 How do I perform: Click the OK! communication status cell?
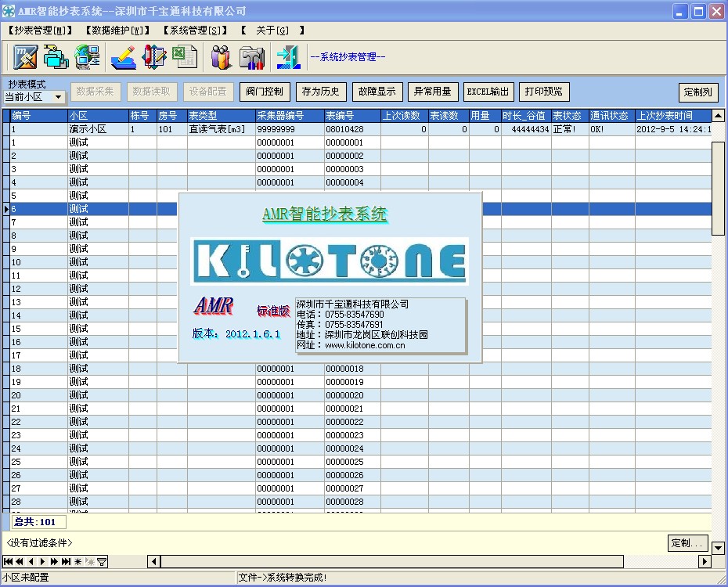pyautogui.click(x=612, y=129)
